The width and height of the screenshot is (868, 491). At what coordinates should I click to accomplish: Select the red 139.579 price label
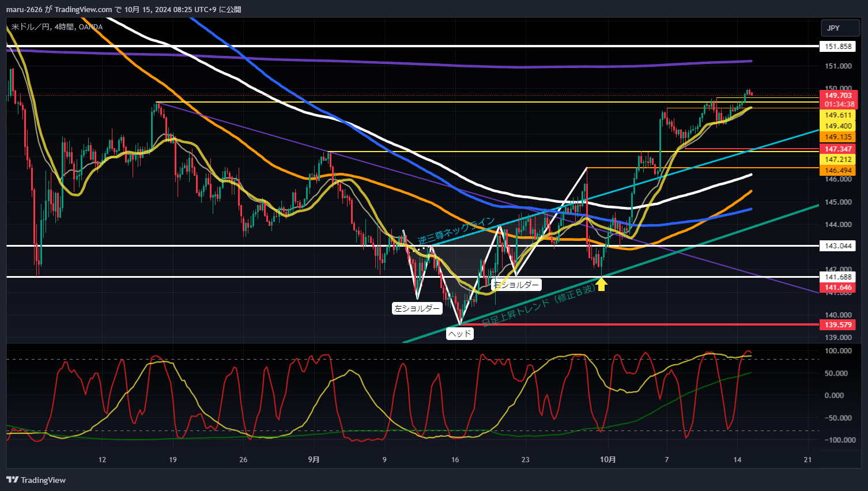click(x=838, y=325)
